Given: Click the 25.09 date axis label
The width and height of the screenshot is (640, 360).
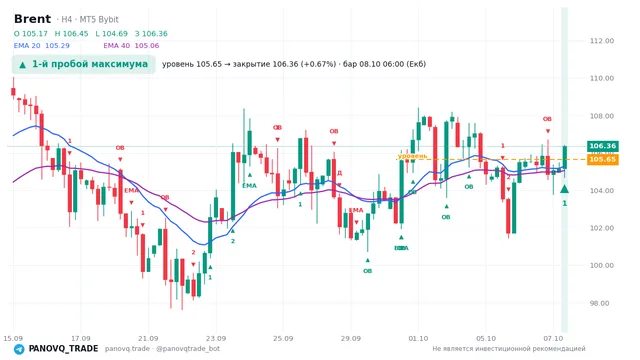Looking at the screenshot, I should pos(283,338).
